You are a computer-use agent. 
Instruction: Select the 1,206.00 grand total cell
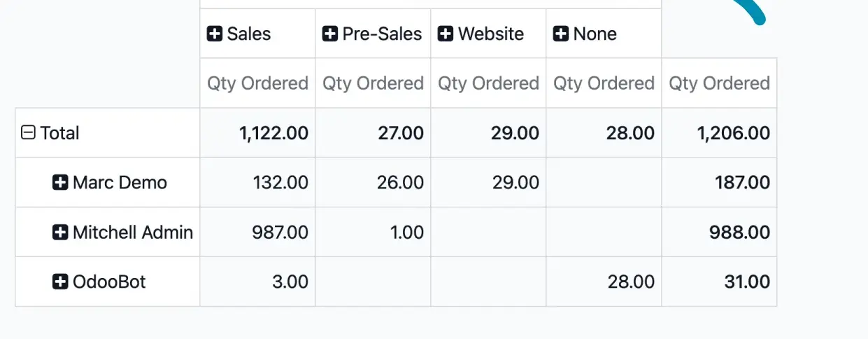coord(733,133)
